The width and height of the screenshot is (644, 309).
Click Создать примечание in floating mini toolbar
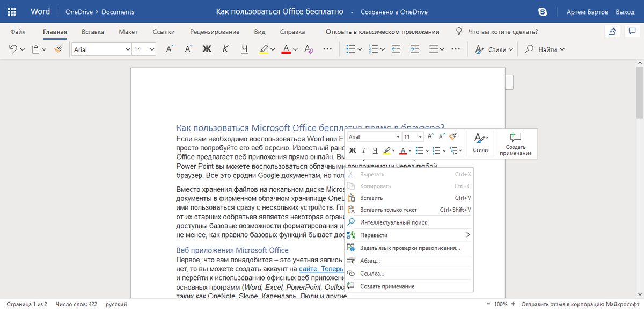515,143
